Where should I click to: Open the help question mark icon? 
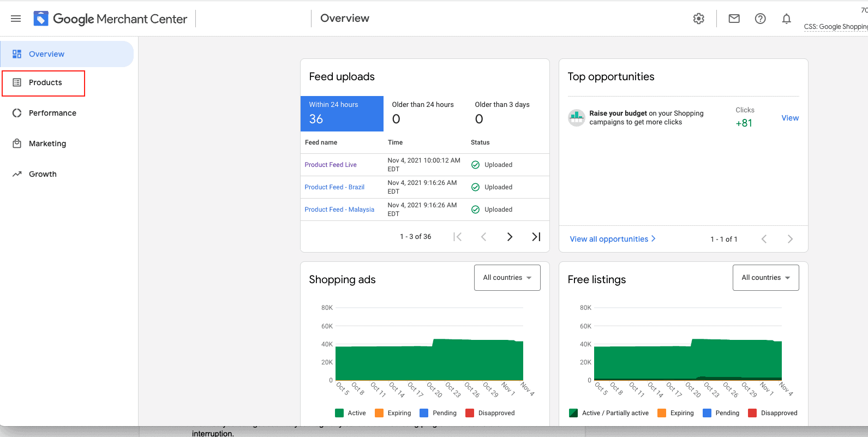click(x=761, y=19)
